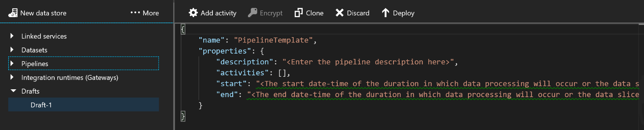Click the Deploy up-arrow icon
This screenshot has width=644, height=130.
[x=385, y=13]
